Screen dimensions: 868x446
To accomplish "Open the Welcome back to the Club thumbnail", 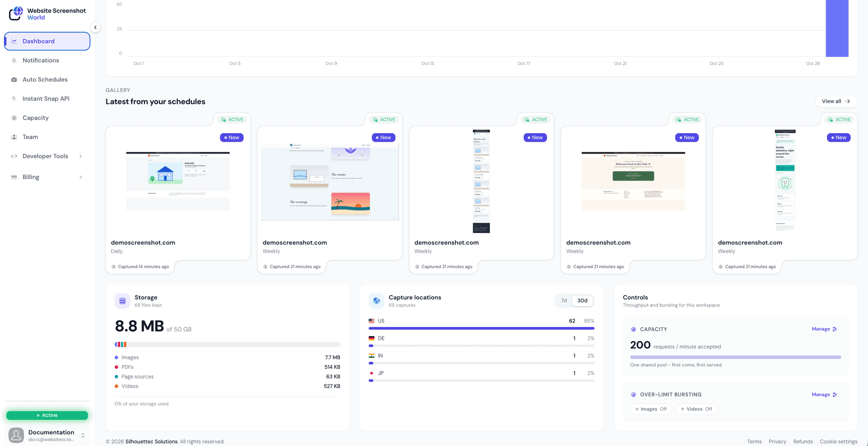I will pyautogui.click(x=633, y=181).
